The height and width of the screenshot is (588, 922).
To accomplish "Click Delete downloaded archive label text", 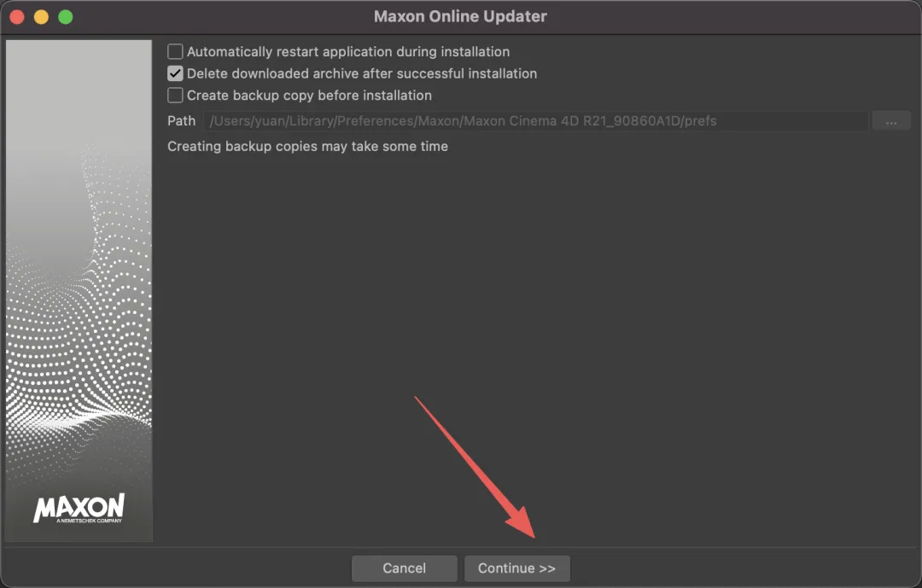I will tap(362, 73).
